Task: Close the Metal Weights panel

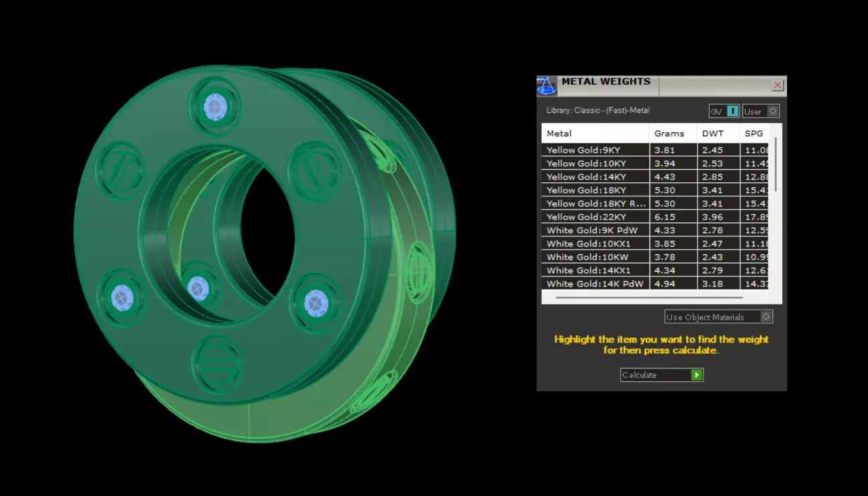Action: (778, 85)
